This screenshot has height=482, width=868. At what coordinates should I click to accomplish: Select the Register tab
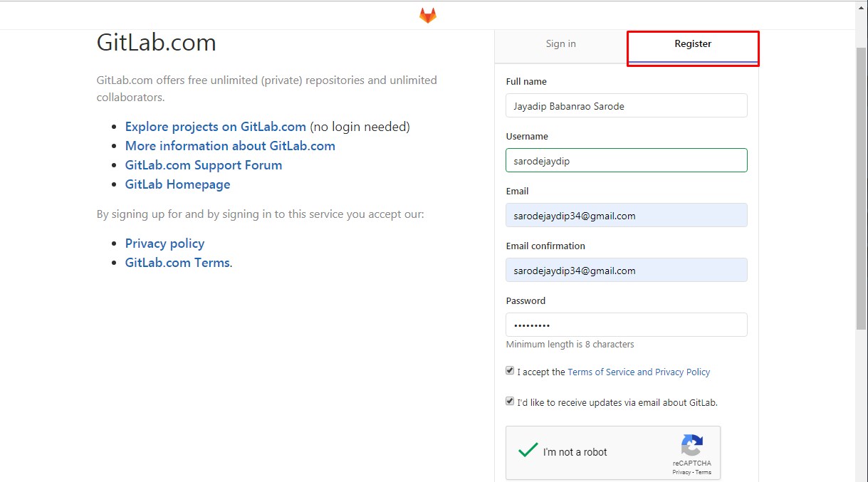click(x=693, y=44)
